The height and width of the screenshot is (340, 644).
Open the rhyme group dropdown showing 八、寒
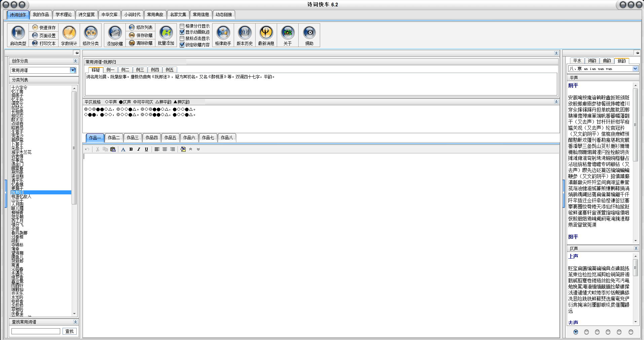(x=635, y=69)
